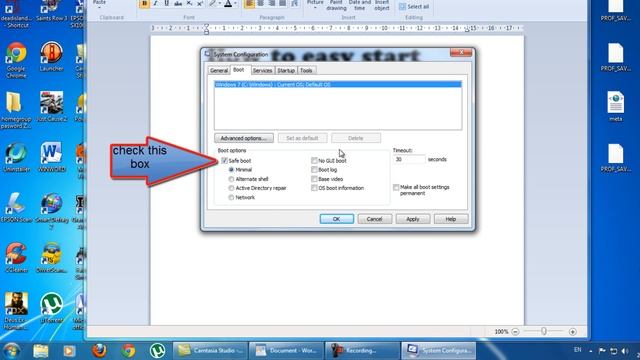This screenshot has width=640, height=360.
Task: Enable OS boot information checkbox
Action: [x=314, y=188]
